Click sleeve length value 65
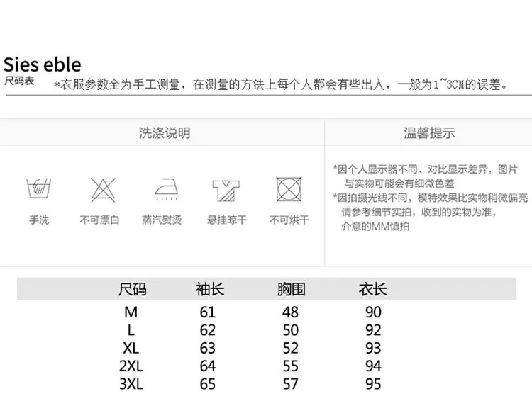The image size is (532, 401). tap(208, 384)
